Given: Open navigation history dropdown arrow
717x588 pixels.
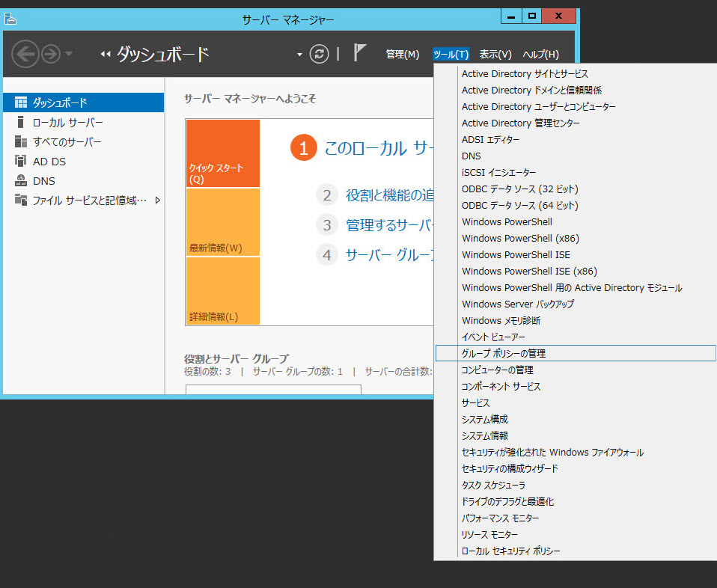Looking at the screenshot, I should (69, 54).
